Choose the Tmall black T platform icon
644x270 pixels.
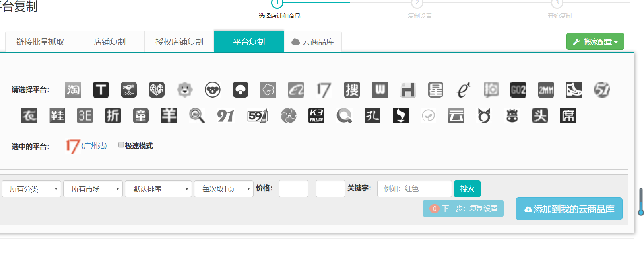101,90
